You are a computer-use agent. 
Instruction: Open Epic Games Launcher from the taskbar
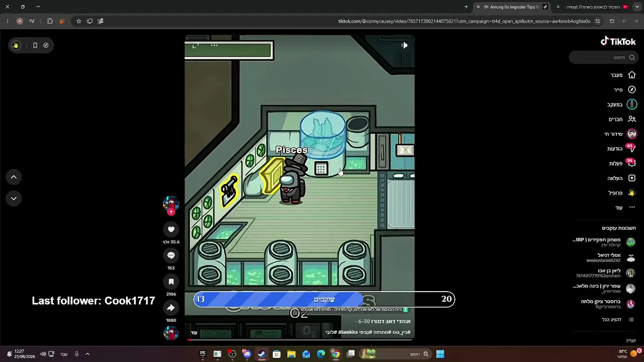click(203, 354)
